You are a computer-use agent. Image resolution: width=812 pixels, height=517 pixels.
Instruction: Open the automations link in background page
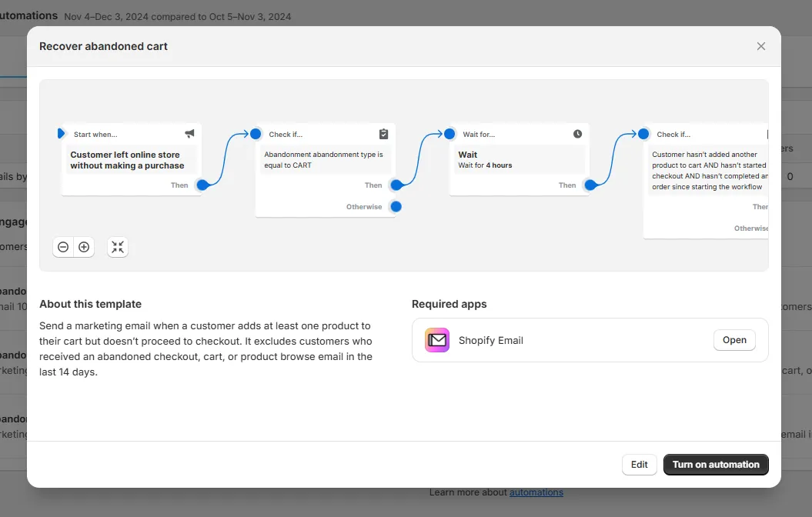pyautogui.click(x=536, y=492)
